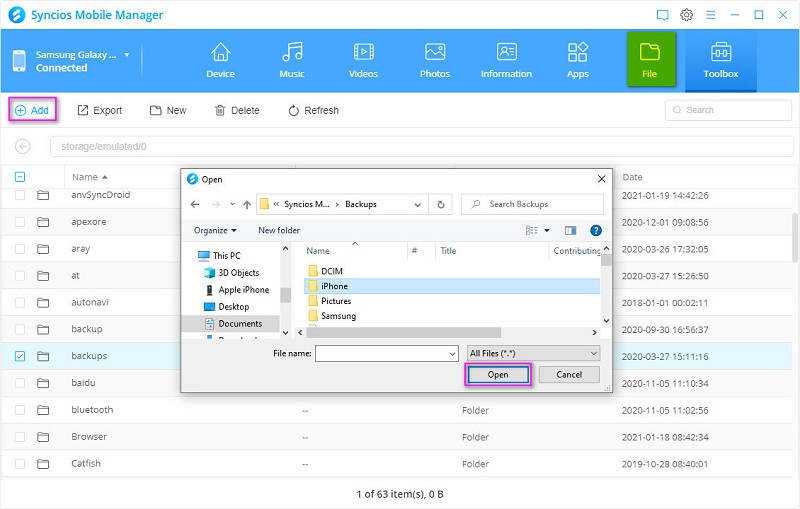Screen dimensions: 800x509
Task: Select the Samsung folder in dialog
Action: click(332, 316)
